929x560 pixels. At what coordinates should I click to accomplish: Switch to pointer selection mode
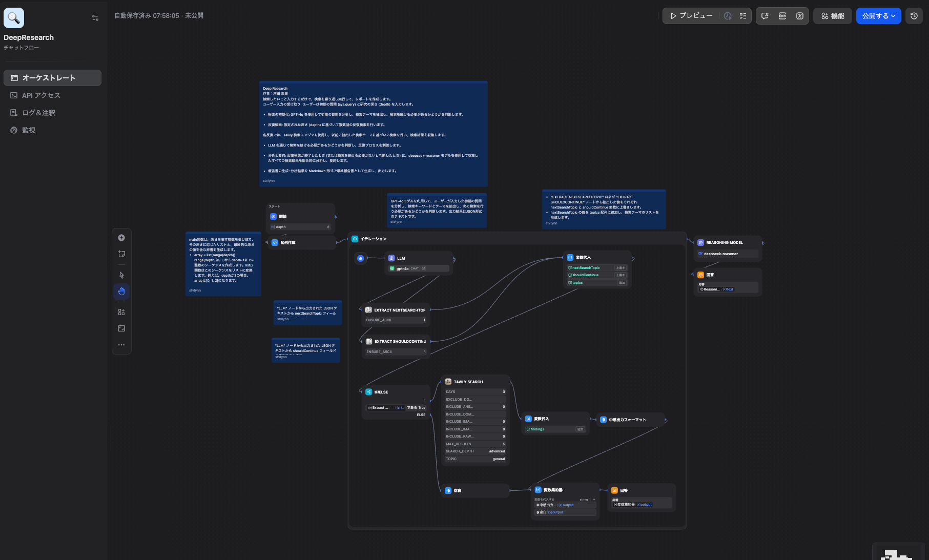(x=121, y=275)
